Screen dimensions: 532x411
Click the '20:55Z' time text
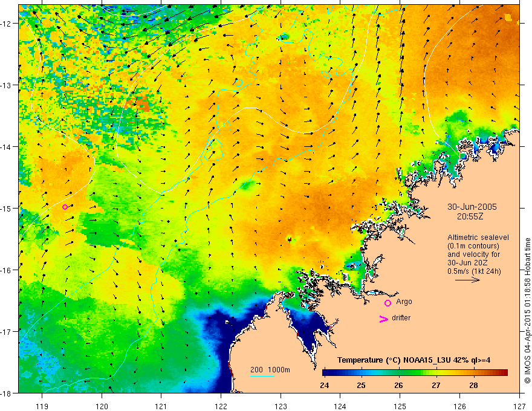point(470,216)
